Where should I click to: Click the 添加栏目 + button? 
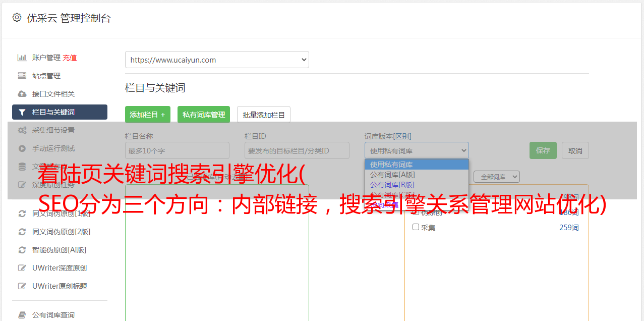pos(148,115)
